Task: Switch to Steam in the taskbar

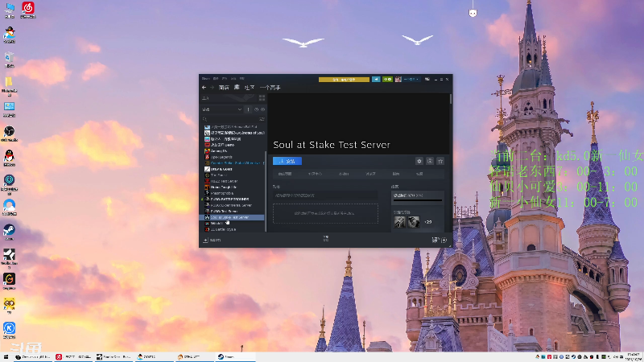Action: (235, 357)
